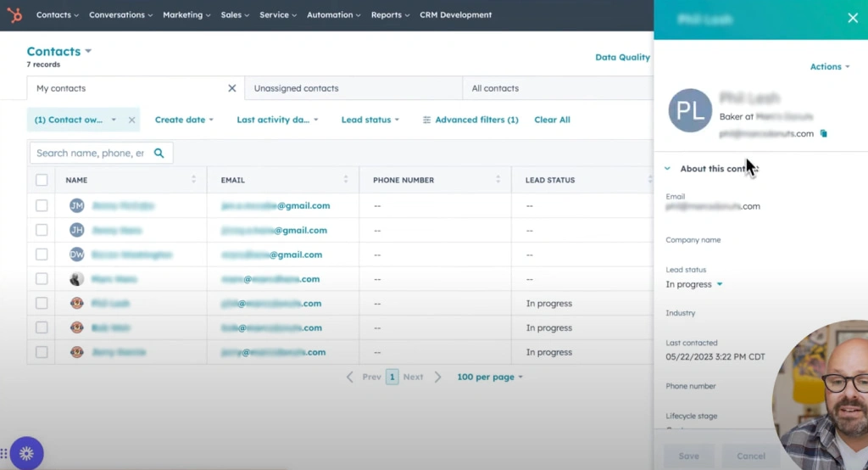Click Clear All filters
This screenshot has width=868, height=470.
552,120
